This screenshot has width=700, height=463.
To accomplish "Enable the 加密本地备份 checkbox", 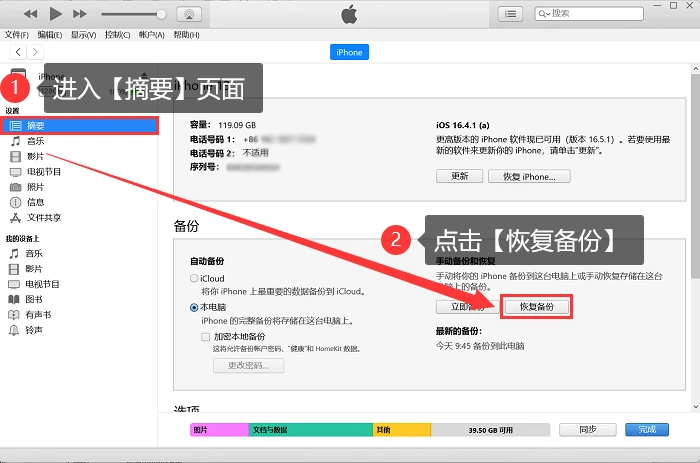I will (x=205, y=337).
